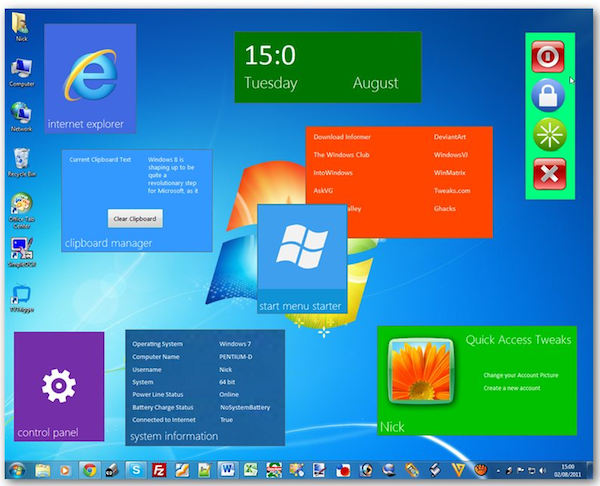
Task: Open the Recycle Bin desktop icon
Action: (x=21, y=161)
